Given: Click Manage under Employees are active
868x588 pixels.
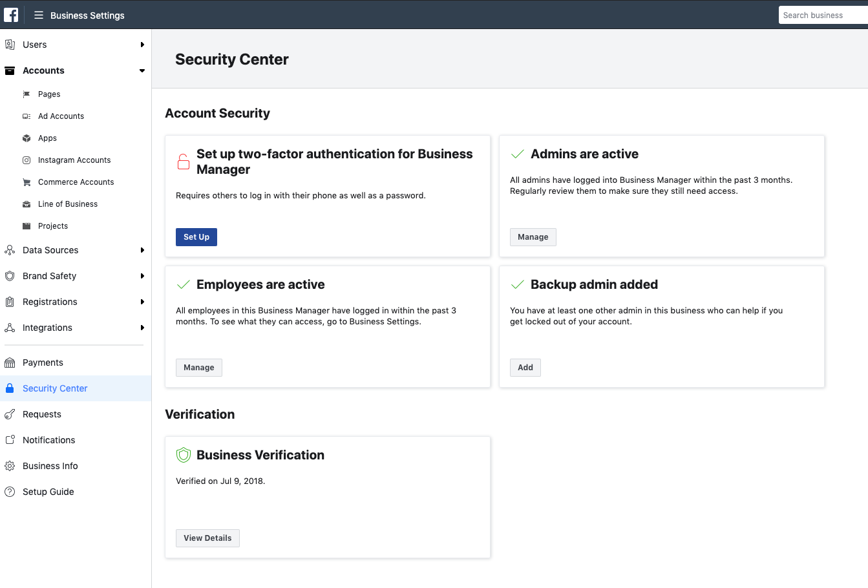Looking at the screenshot, I should pyautogui.click(x=199, y=368).
